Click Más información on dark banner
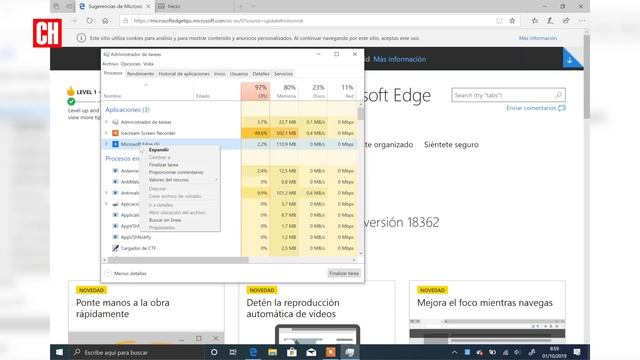Viewport: 640px width, 360px height. pos(400,59)
